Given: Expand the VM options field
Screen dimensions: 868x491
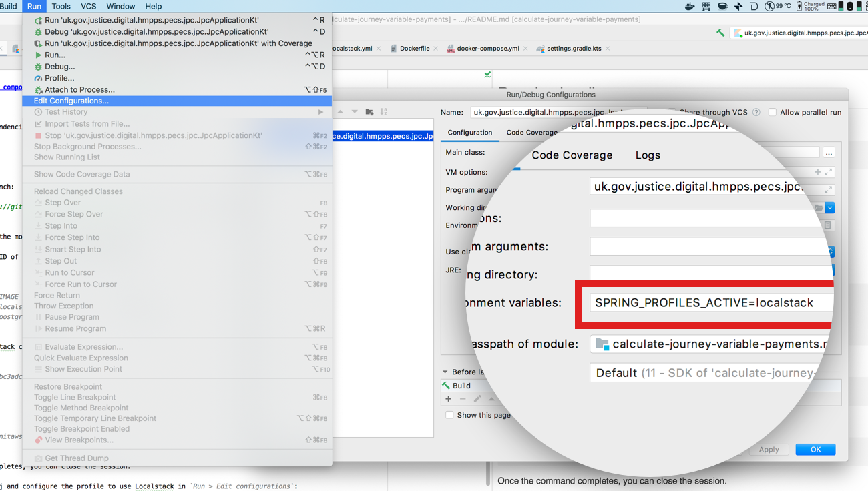Looking at the screenshot, I should pos(829,172).
